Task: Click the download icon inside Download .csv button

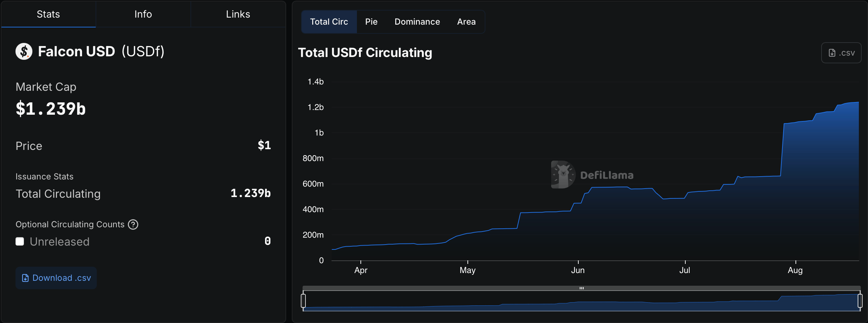Action: [x=24, y=278]
